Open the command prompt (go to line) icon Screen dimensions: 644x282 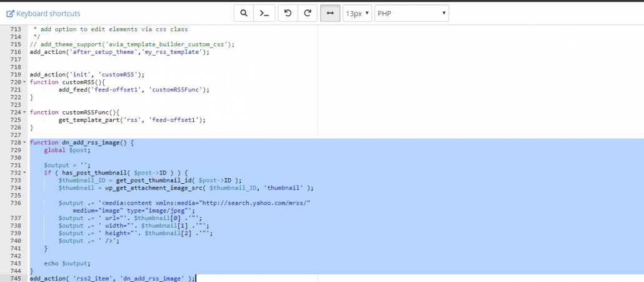coord(264,13)
